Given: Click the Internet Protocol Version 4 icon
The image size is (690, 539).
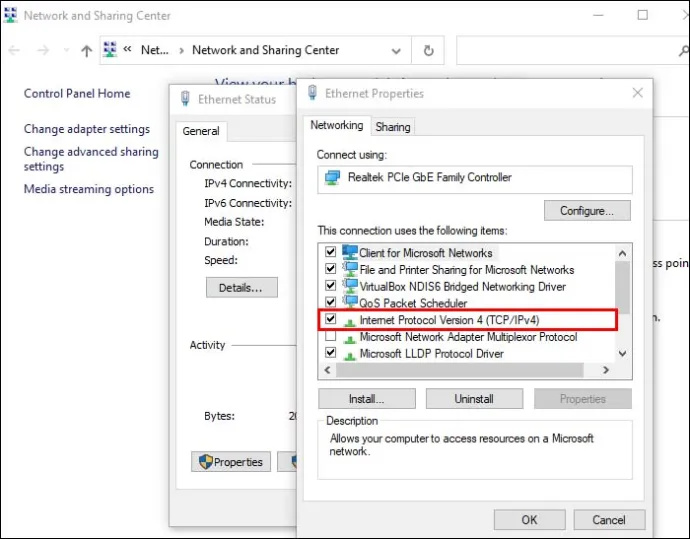Looking at the screenshot, I should click(350, 322).
